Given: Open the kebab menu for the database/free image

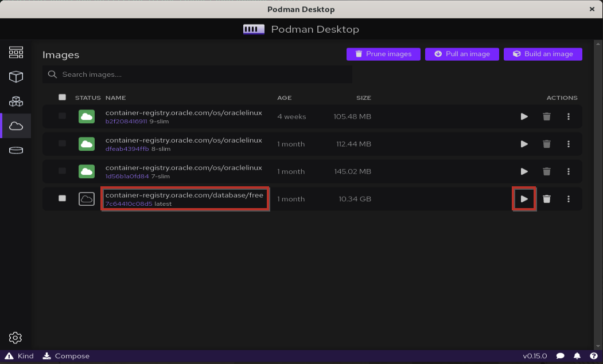Looking at the screenshot, I should (x=569, y=199).
